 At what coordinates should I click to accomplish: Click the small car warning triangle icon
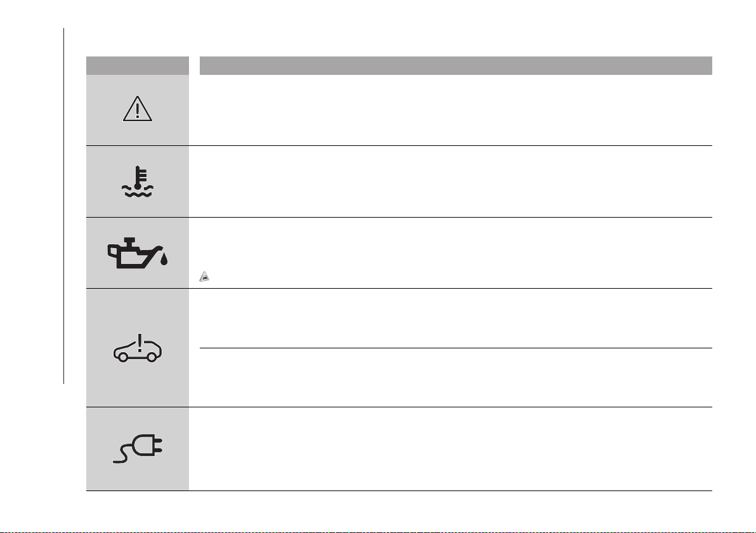click(x=204, y=277)
